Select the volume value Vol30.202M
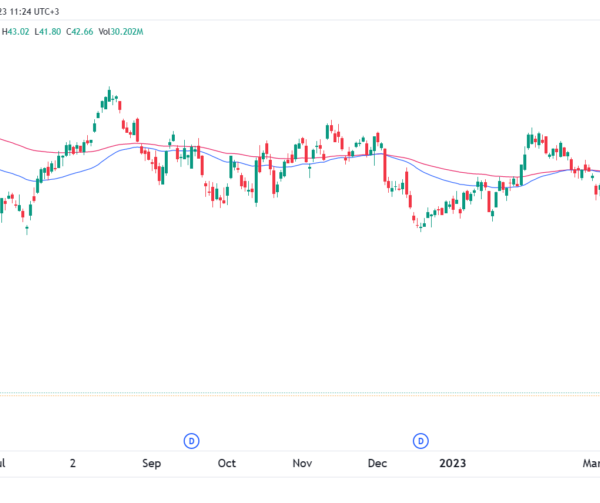The width and height of the screenshot is (600, 503). (x=121, y=32)
